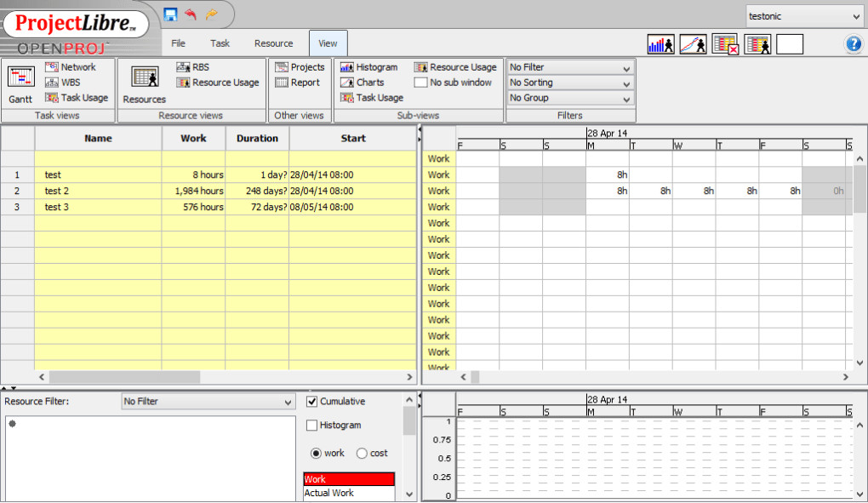The width and height of the screenshot is (868, 503).
Task: Open the Report view
Action: click(x=297, y=83)
